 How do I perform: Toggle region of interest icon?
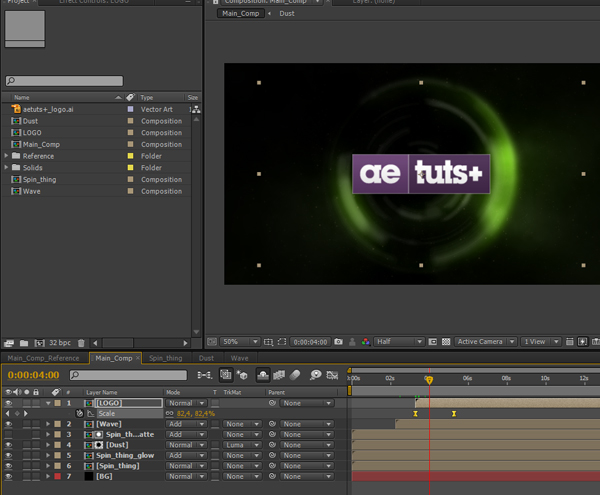pos(432,342)
